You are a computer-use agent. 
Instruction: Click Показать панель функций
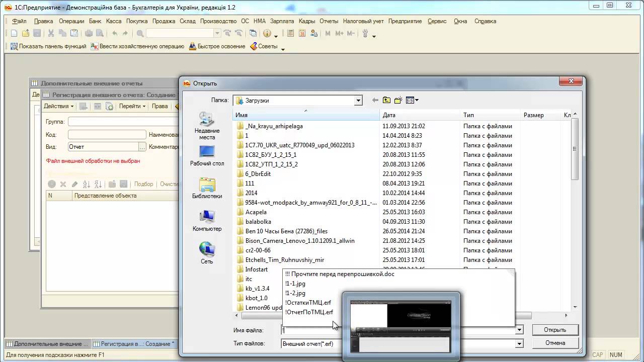point(48,46)
